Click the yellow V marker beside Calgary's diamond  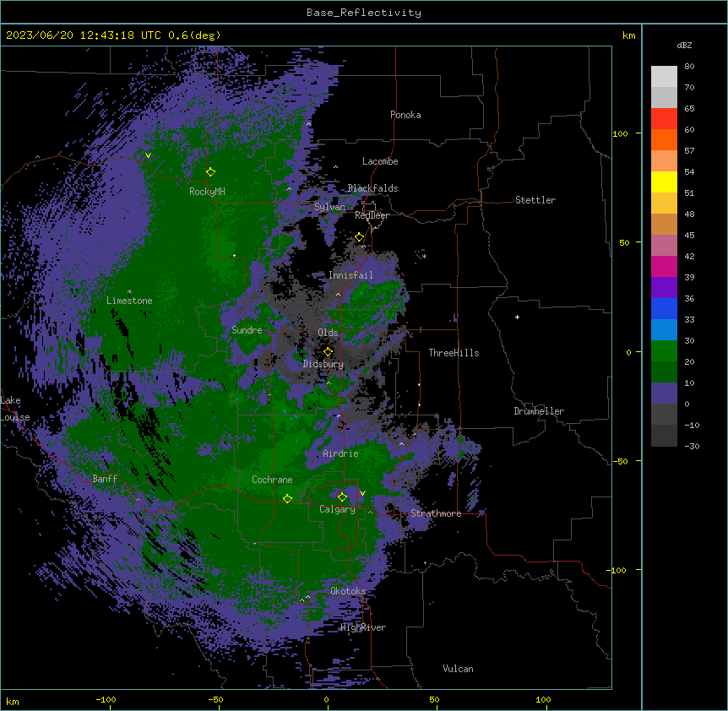[x=362, y=493]
